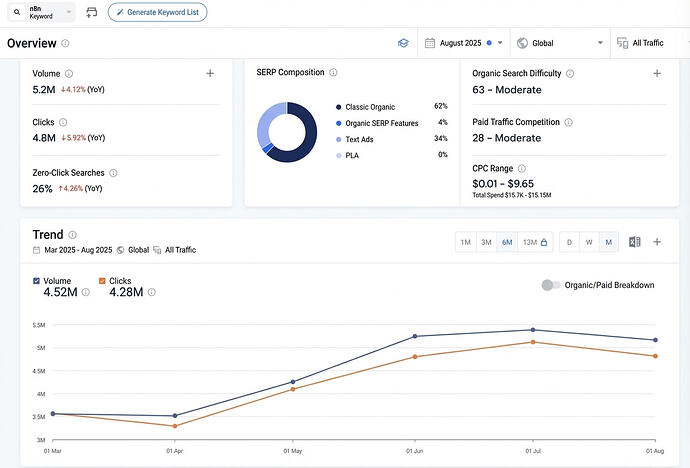Expand the Global country dropdown

[x=559, y=43]
